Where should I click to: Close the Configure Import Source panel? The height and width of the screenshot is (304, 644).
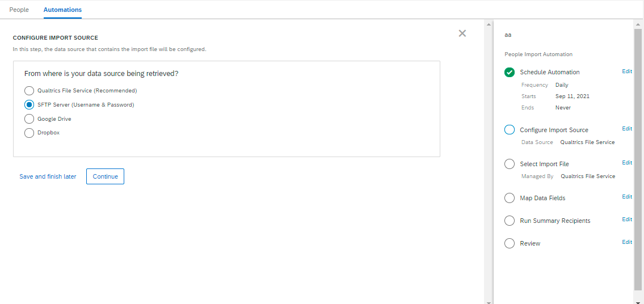coord(462,33)
